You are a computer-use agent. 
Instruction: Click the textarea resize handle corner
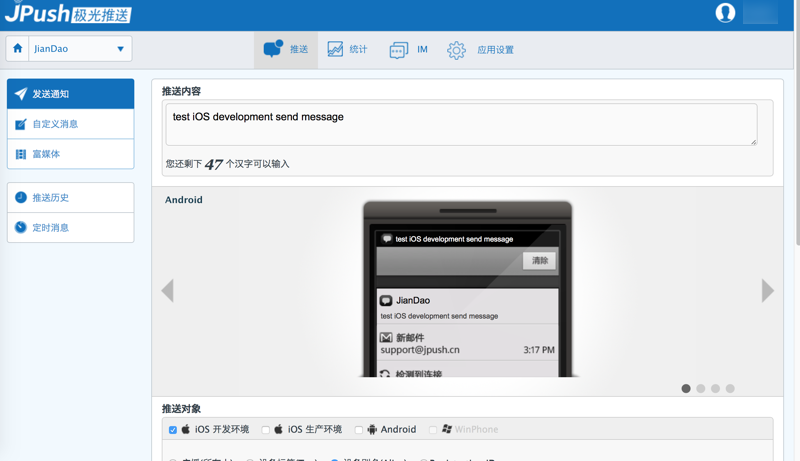754,142
